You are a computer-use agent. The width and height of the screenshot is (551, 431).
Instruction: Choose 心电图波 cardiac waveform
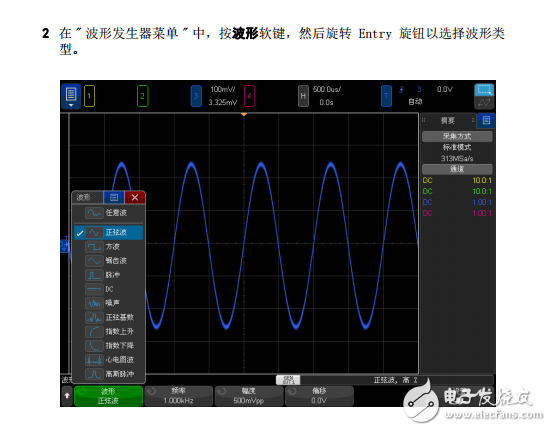(109, 360)
